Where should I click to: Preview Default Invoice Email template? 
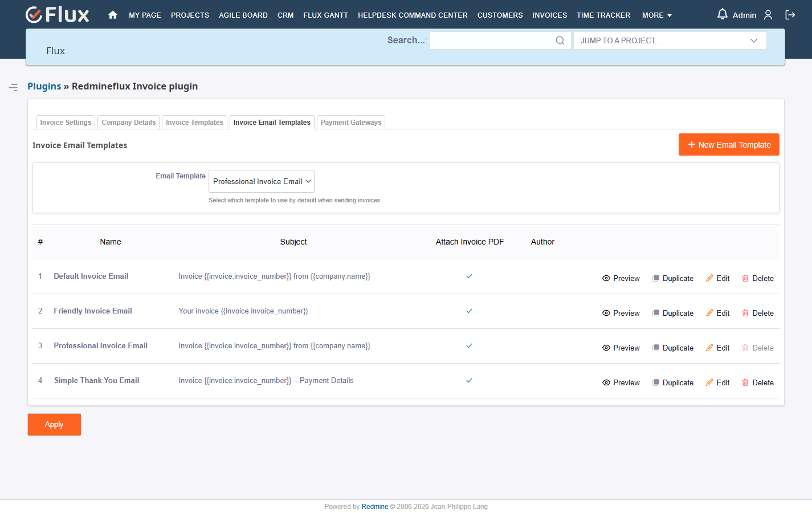pyautogui.click(x=621, y=278)
